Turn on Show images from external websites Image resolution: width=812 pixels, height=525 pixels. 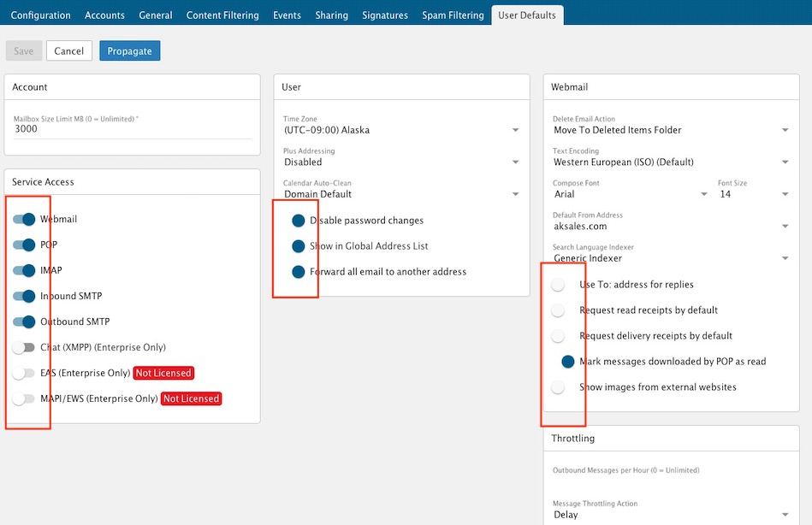559,387
